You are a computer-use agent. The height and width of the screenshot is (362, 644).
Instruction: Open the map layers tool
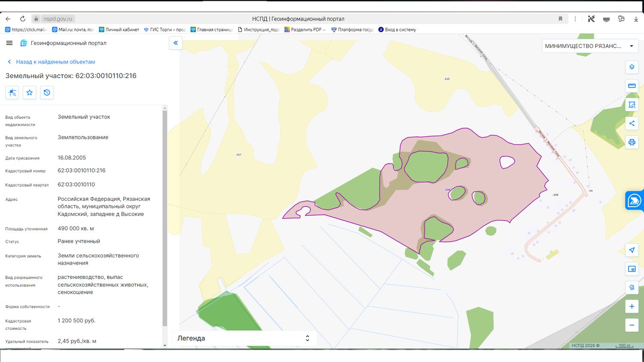point(632,67)
